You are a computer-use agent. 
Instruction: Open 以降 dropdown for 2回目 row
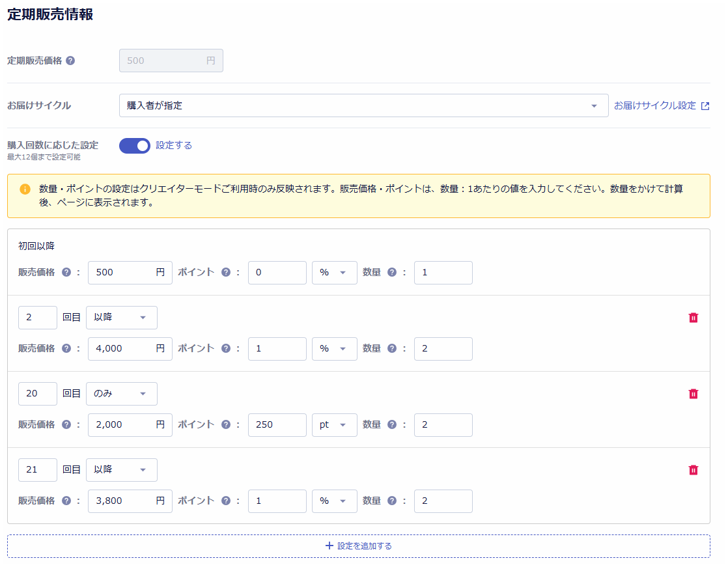[121, 318]
